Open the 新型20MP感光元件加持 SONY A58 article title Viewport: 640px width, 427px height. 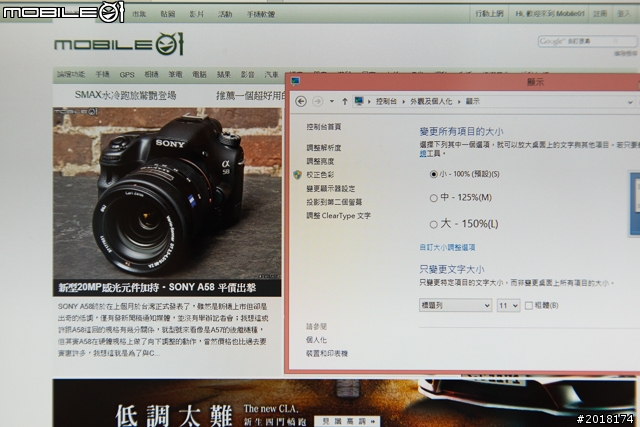(157, 287)
